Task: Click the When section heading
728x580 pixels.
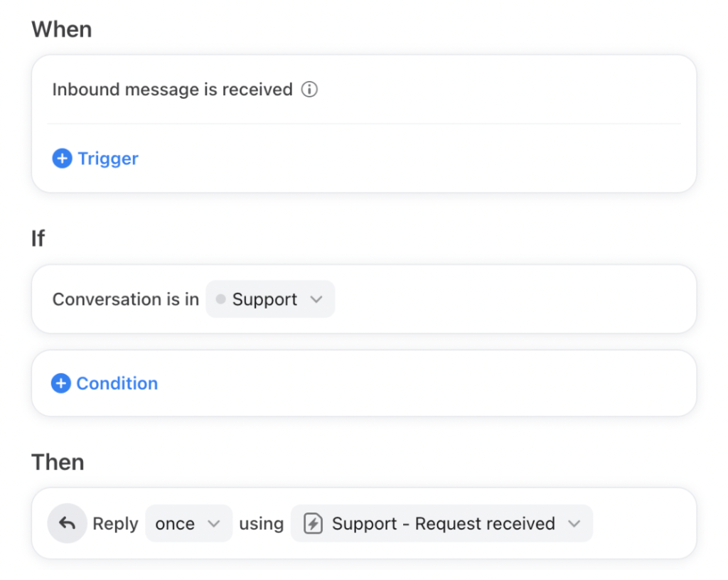Action: click(x=61, y=29)
